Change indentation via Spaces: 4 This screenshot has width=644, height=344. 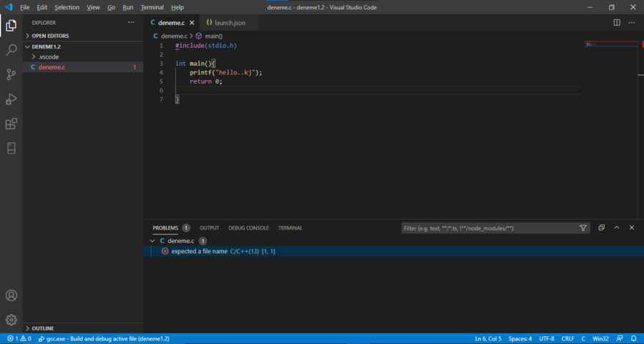(520, 339)
